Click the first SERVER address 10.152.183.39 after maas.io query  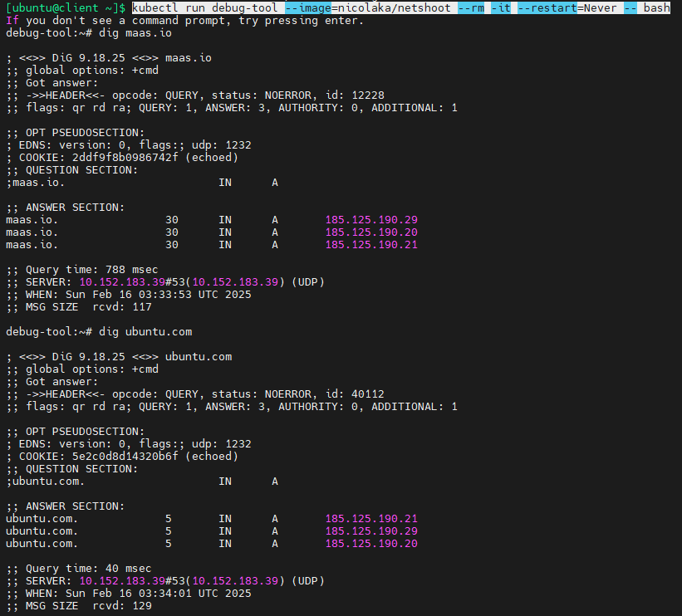click(x=122, y=282)
